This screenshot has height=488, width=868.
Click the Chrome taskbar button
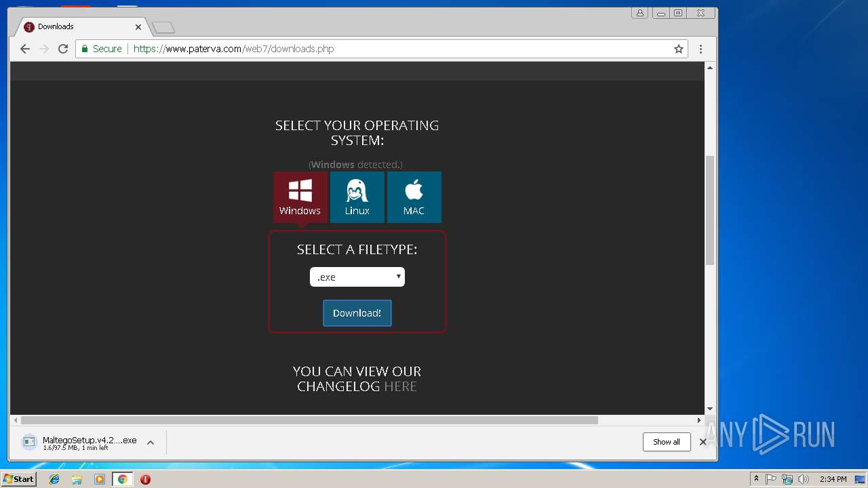coord(122,479)
